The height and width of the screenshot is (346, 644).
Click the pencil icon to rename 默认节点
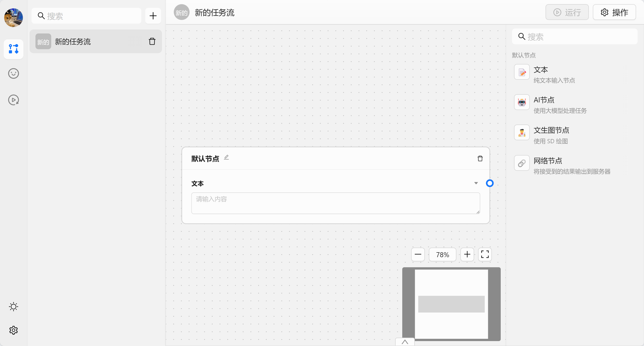[226, 157]
